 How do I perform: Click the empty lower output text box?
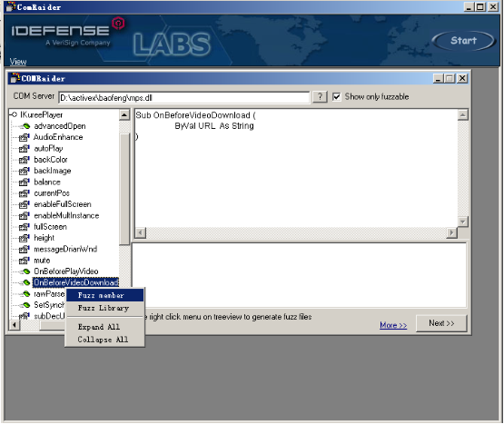[x=299, y=275]
